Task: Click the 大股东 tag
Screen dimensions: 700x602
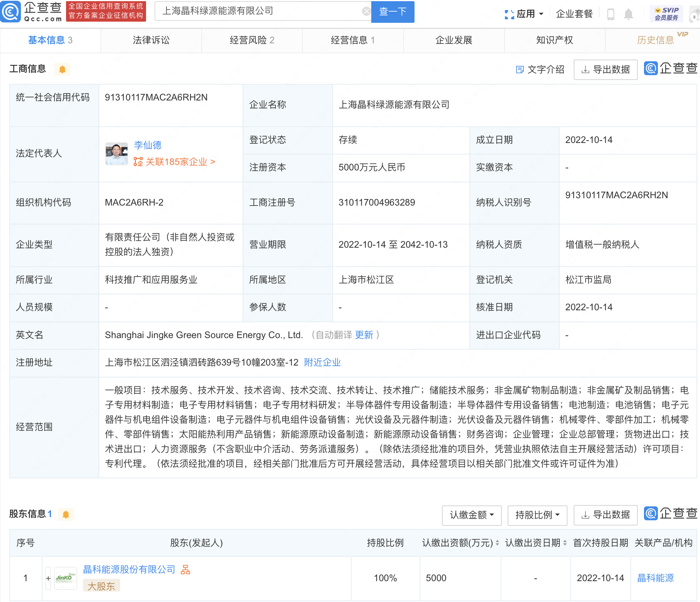Action: pos(101,586)
